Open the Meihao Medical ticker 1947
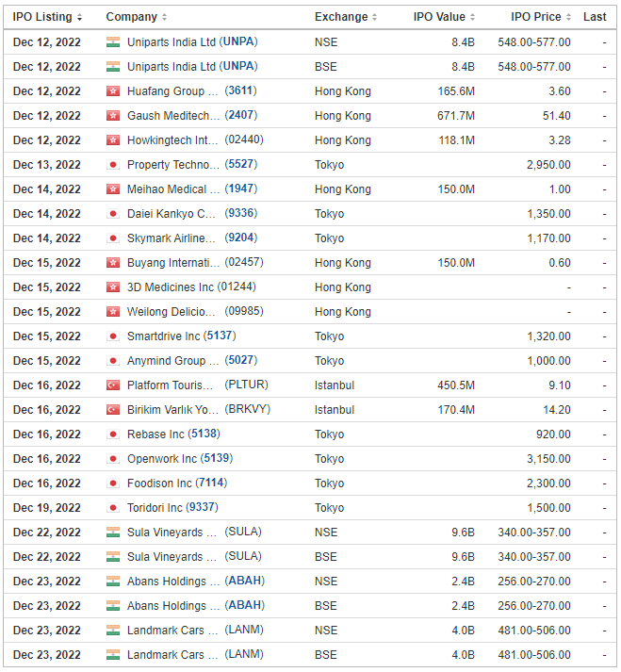 [241, 188]
